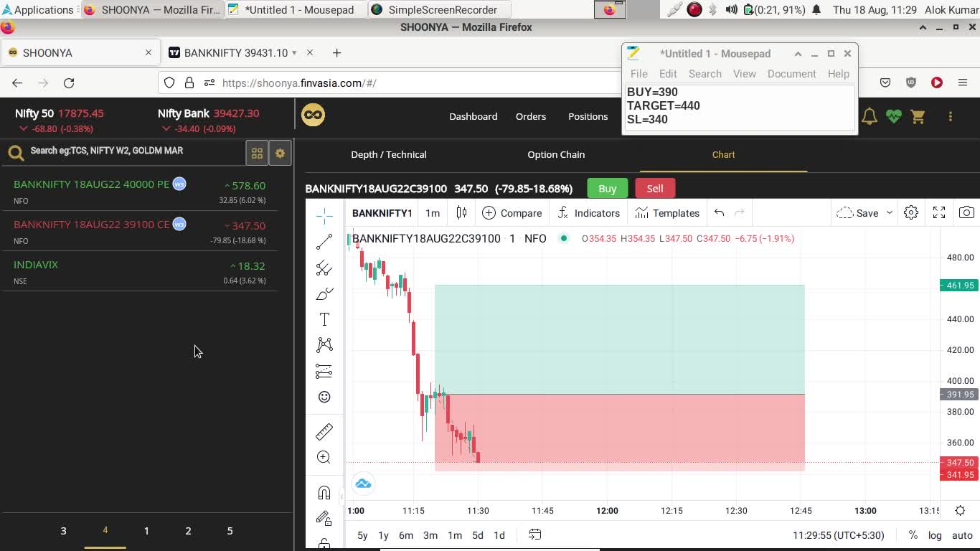Image resolution: width=980 pixels, height=551 pixels.
Task: Open the 1m interval dropdown
Action: (433, 213)
